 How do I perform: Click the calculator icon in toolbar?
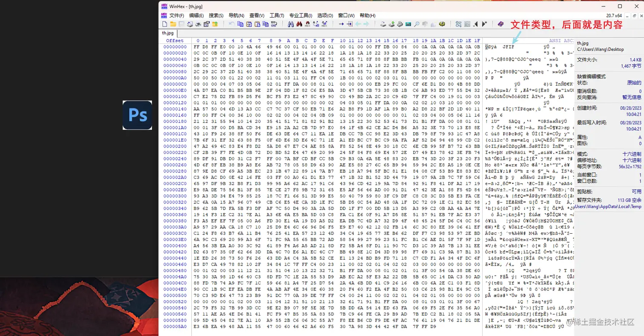(x=408, y=24)
